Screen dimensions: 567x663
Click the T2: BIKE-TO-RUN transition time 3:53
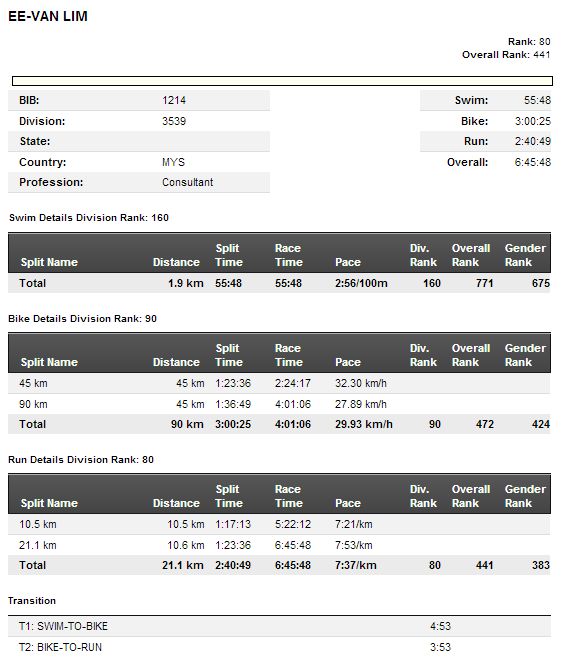point(441,647)
